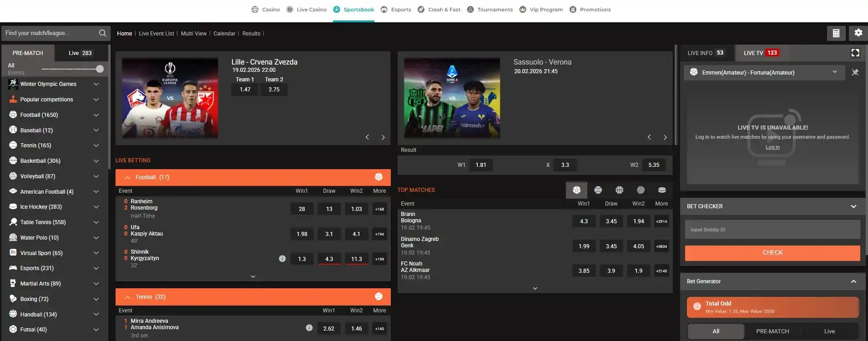
Task: Click the search magnifier icon
Action: coord(103,33)
